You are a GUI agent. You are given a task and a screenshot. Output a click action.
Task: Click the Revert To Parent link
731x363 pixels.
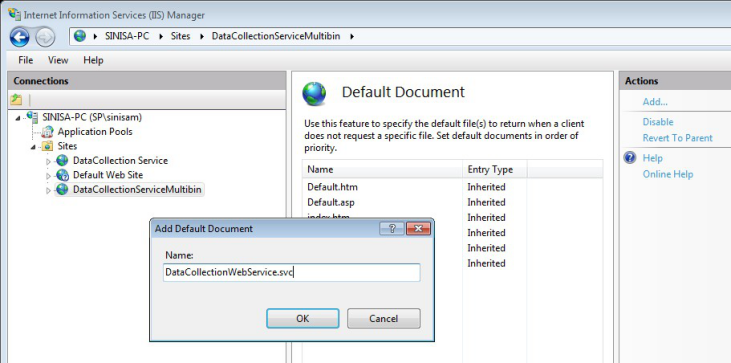click(x=677, y=138)
